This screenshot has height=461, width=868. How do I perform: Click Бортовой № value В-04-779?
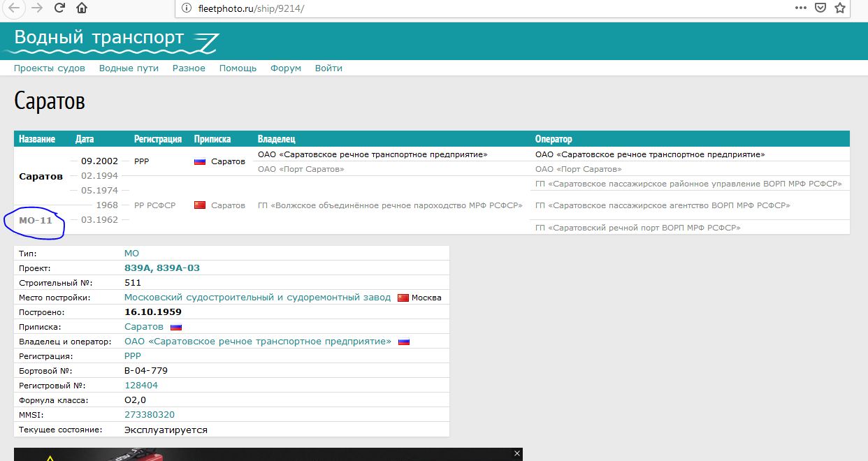pyautogui.click(x=146, y=371)
